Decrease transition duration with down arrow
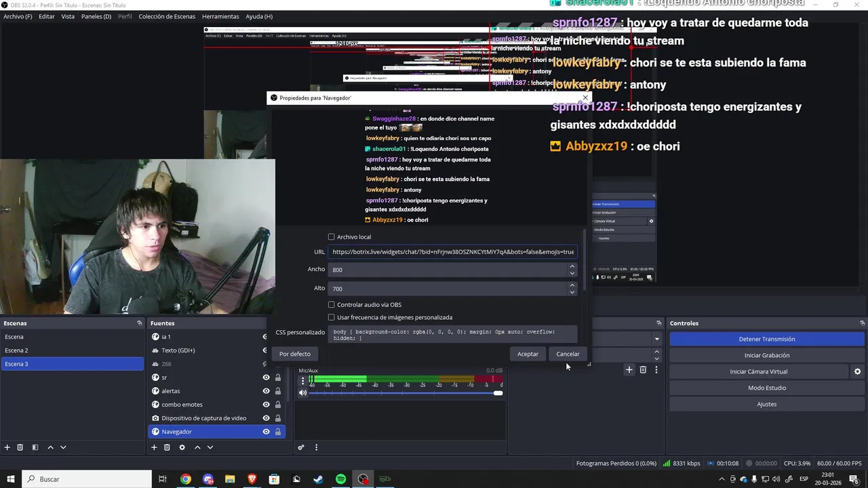 (656, 357)
